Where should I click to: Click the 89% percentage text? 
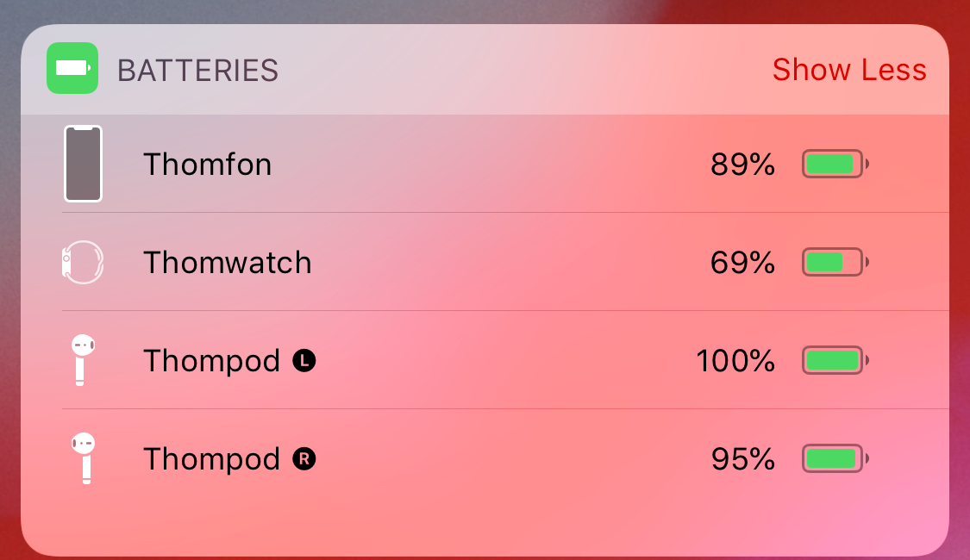[x=743, y=165]
